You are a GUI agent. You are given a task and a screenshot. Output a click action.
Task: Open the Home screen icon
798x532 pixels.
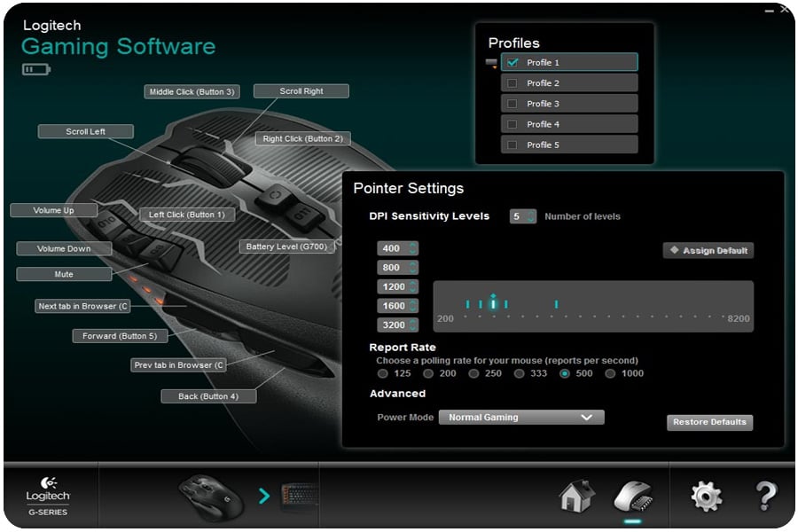click(x=577, y=496)
